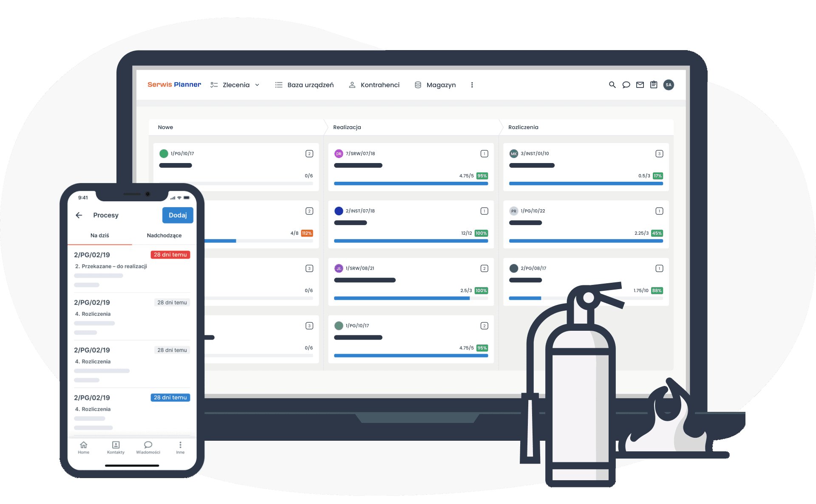Click the count badge on 7/SRW/07/18
The image size is (816, 504).
(484, 154)
